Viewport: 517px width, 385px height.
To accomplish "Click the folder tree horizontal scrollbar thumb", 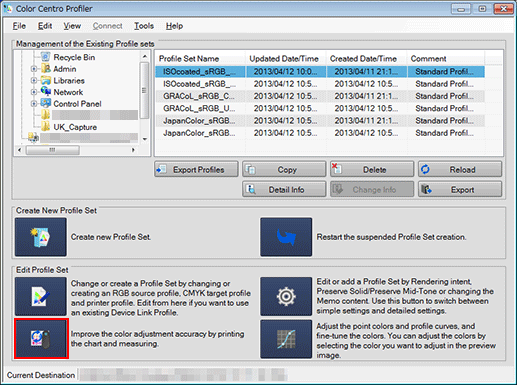I will pos(53,150).
